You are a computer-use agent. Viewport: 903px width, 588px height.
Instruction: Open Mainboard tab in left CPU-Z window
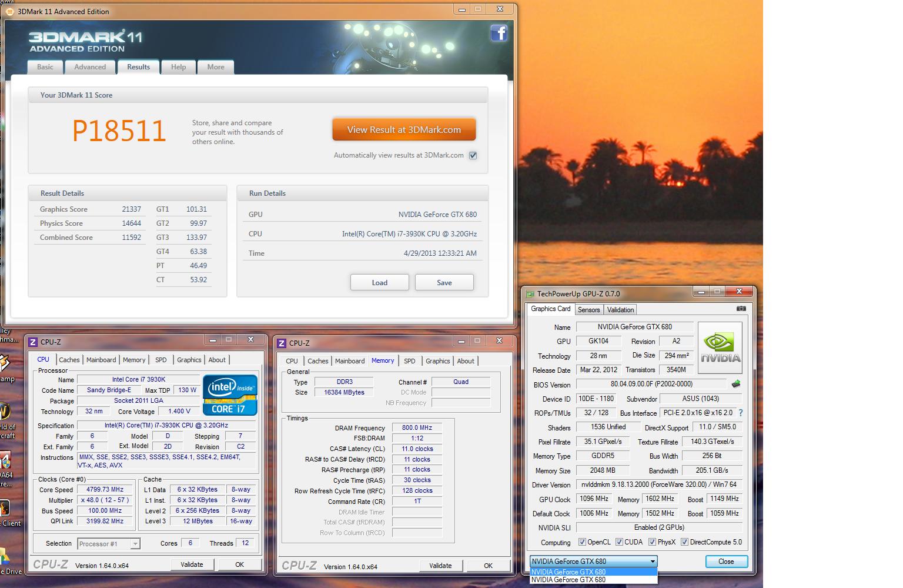101,360
